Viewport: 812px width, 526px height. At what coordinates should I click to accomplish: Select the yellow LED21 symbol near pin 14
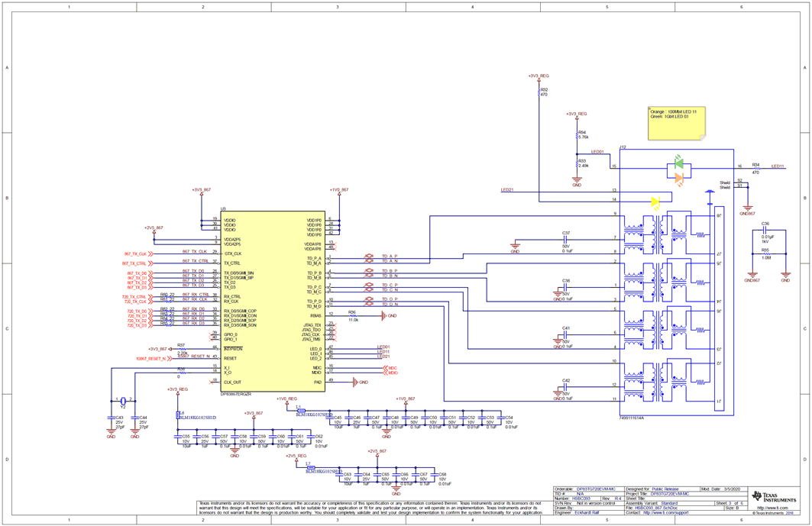[655, 202]
